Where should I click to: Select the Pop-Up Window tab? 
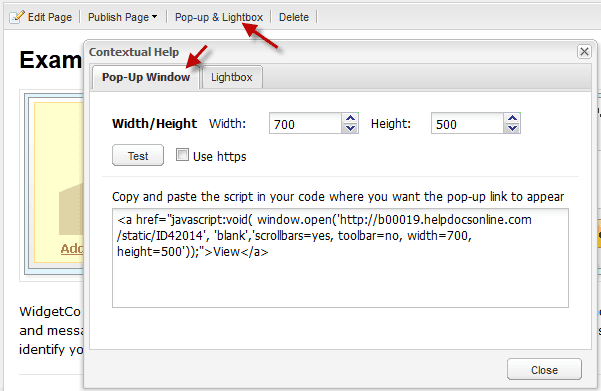point(146,77)
